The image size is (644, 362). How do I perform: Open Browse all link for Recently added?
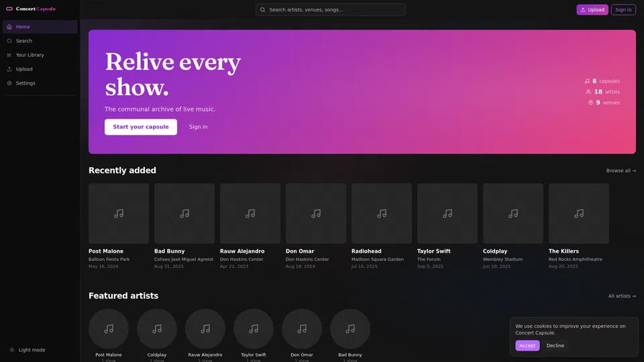tap(621, 170)
